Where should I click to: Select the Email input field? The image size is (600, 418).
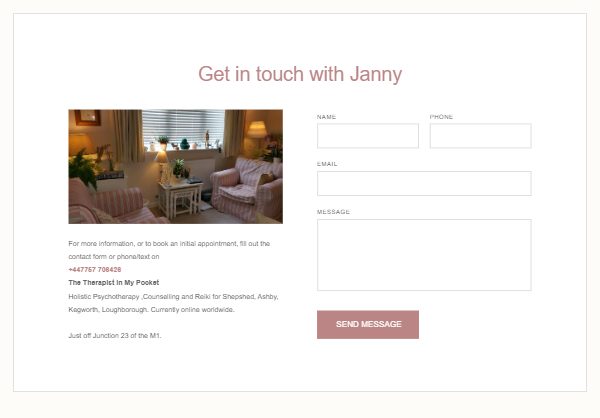tap(424, 183)
